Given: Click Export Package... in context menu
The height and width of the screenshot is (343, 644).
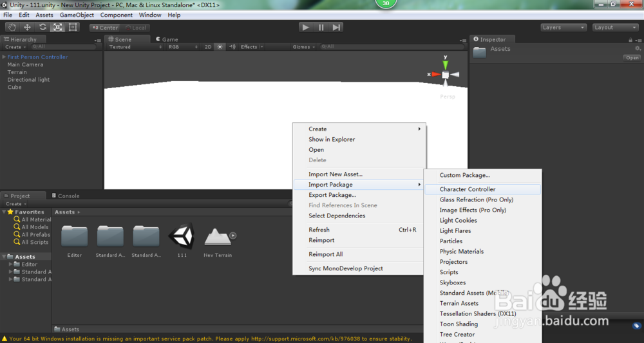Looking at the screenshot, I should (x=358, y=195).
